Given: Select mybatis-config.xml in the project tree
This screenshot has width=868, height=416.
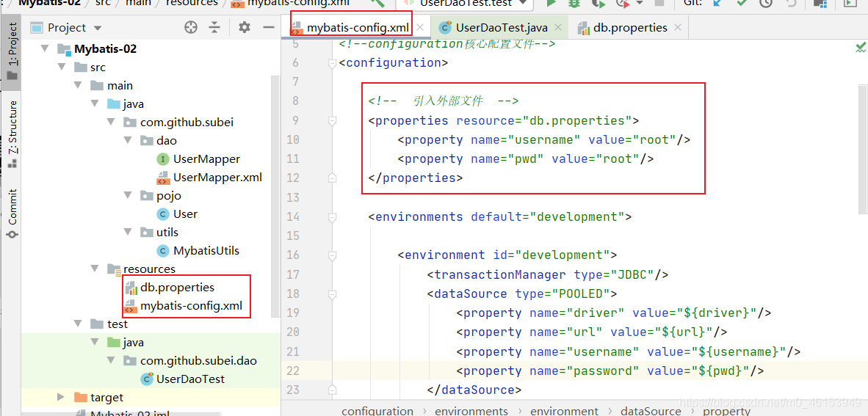Looking at the screenshot, I should pyautogui.click(x=184, y=305).
